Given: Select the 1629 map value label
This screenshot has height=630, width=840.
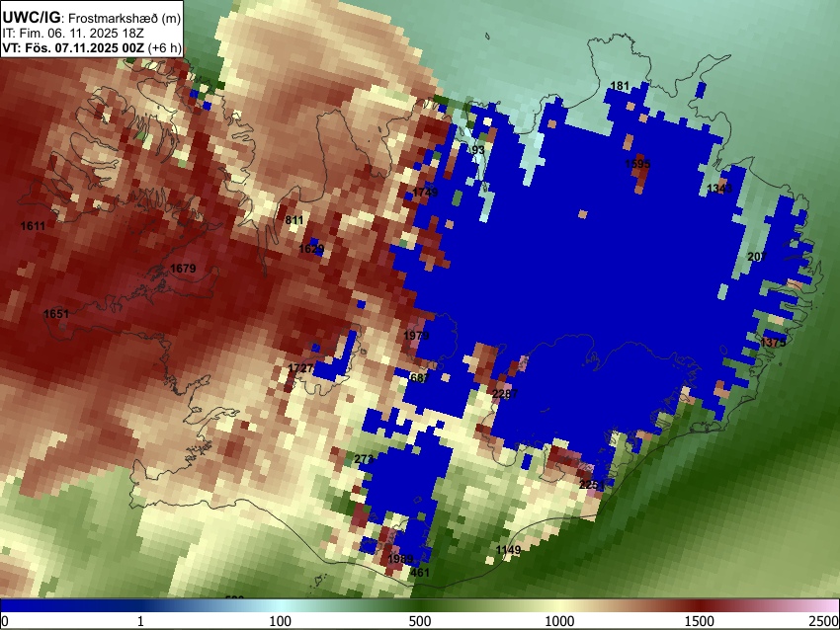Looking at the screenshot, I should (x=311, y=249).
